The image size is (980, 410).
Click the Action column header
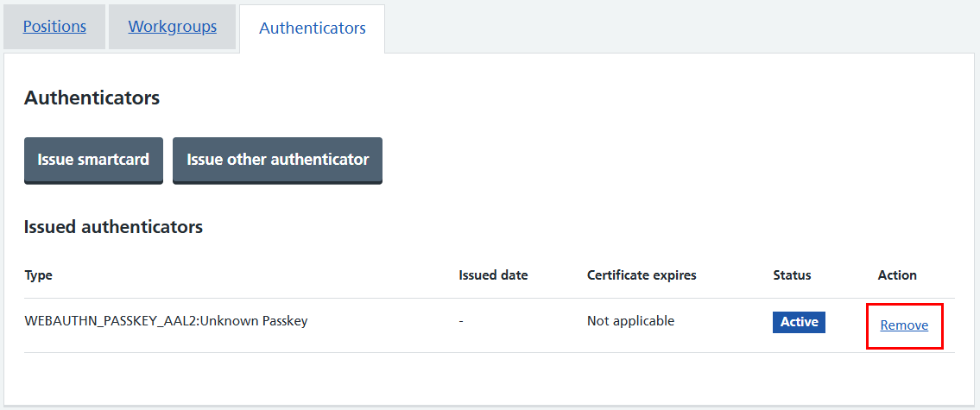pos(897,275)
